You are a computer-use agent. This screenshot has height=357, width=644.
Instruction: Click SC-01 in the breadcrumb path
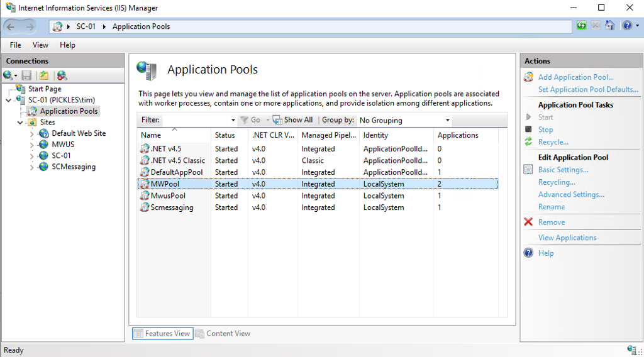[86, 26]
